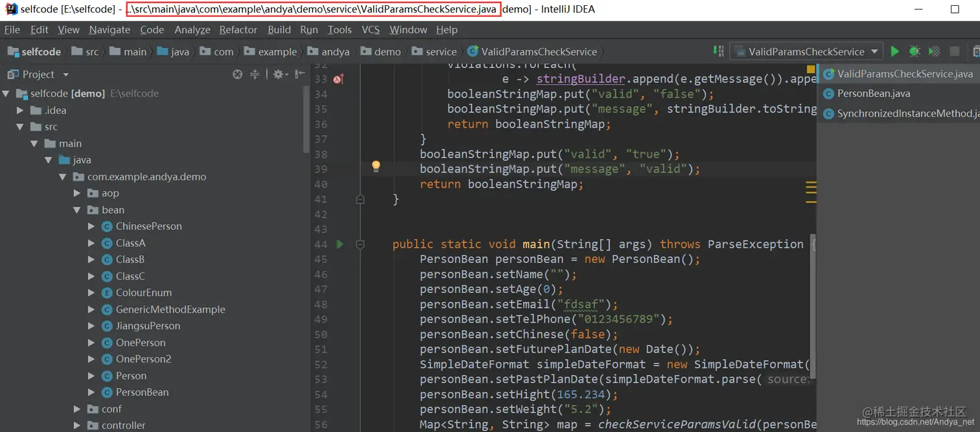Open the VCS menu
The width and height of the screenshot is (980, 432).
tap(370, 30)
